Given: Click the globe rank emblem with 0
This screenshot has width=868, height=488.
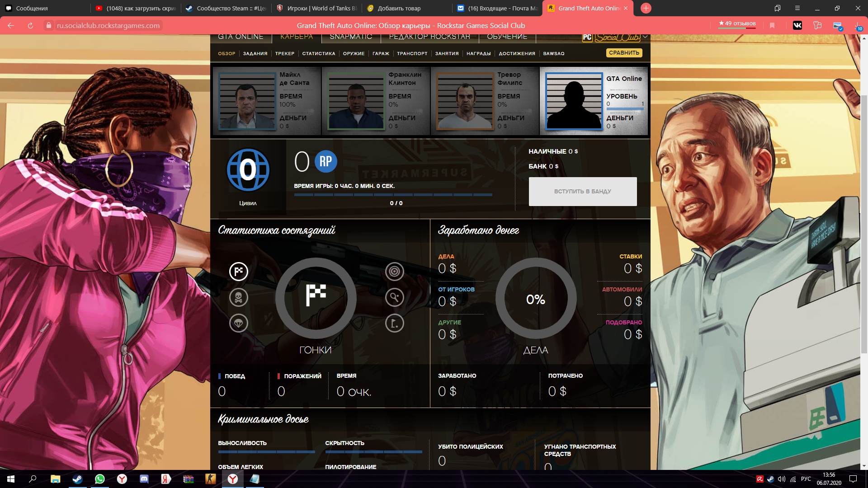Looking at the screenshot, I should 248,170.
